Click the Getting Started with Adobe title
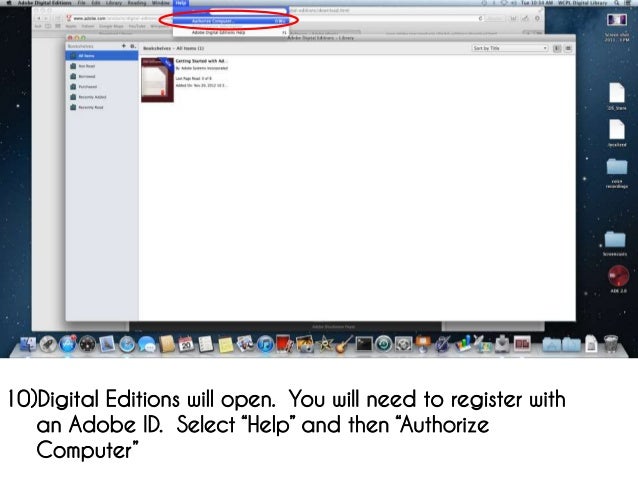638x479 pixels. 201,61
